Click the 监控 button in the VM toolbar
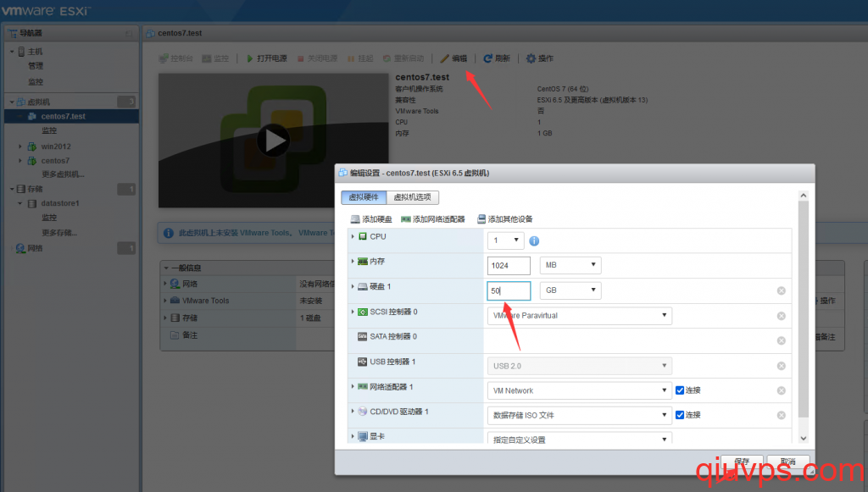 pyautogui.click(x=215, y=58)
